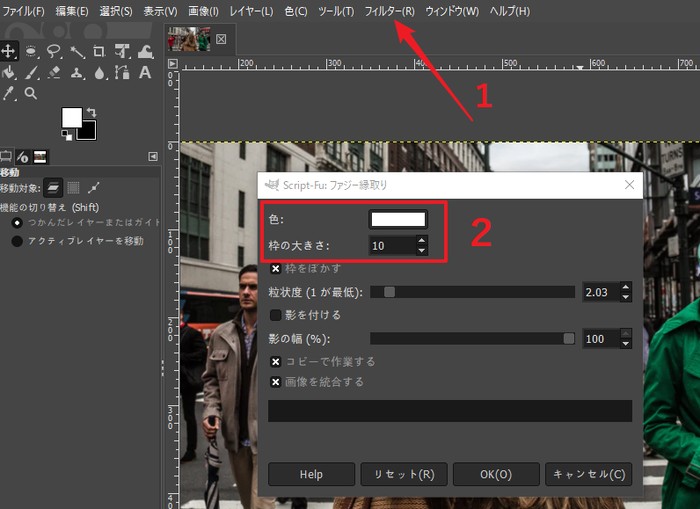700x509 pixels.
Task: Open the 色(C) menu
Action: 296,11
